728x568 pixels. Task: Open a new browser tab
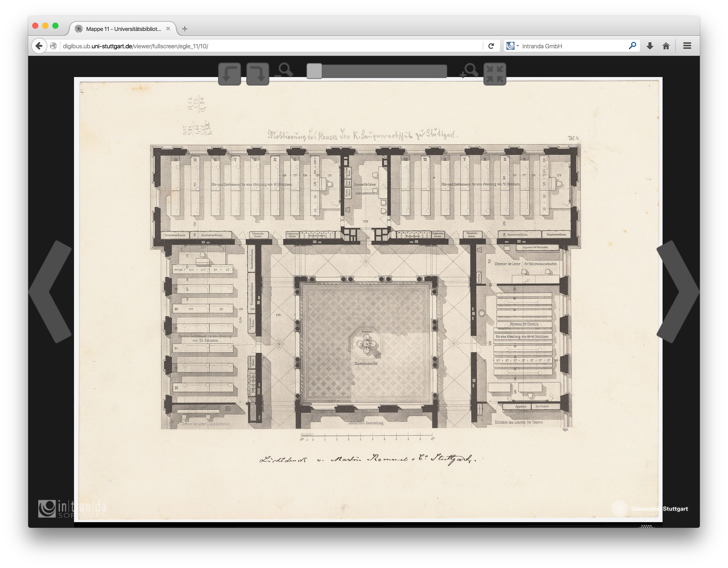point(185,29)
